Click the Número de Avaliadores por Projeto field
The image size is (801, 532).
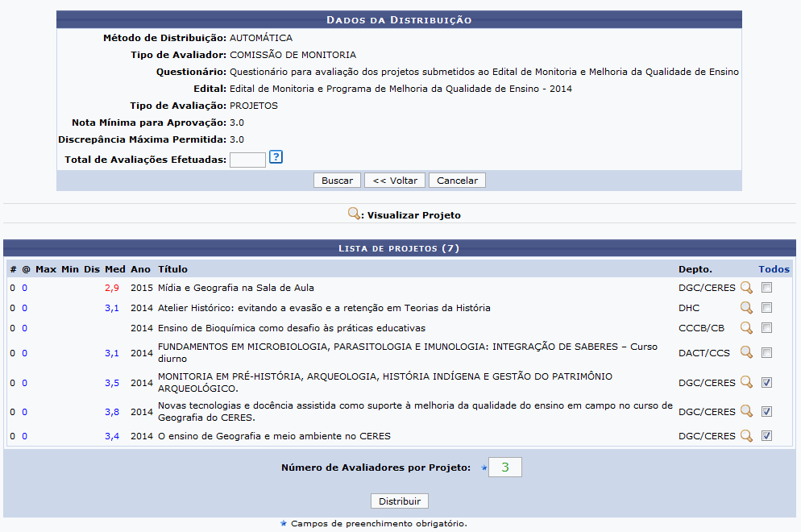(x=505, y=468)
